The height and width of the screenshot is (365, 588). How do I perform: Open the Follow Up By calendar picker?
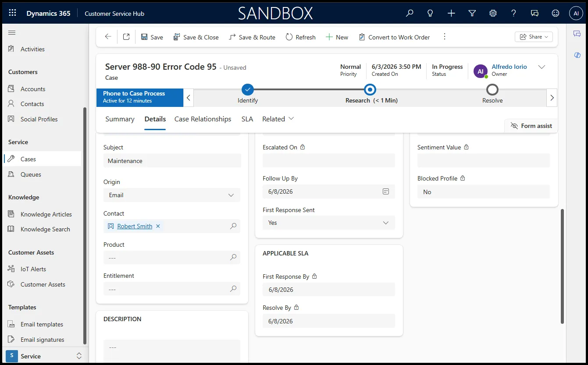tap(386, 191)
